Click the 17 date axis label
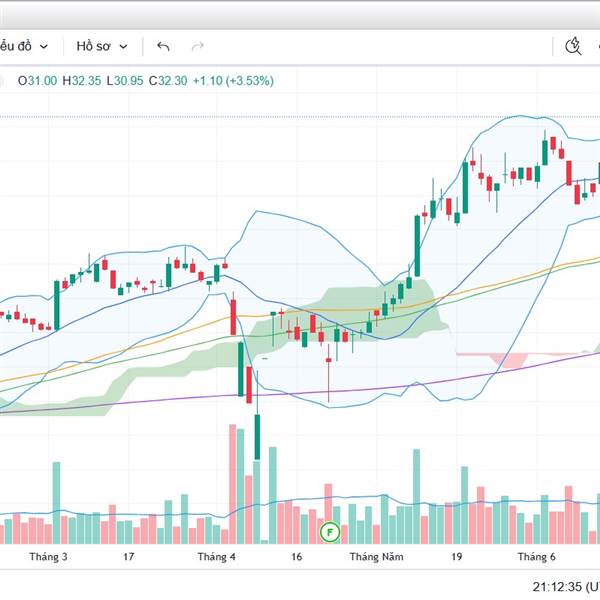This screenshot has height=600, width=600. 129,556
